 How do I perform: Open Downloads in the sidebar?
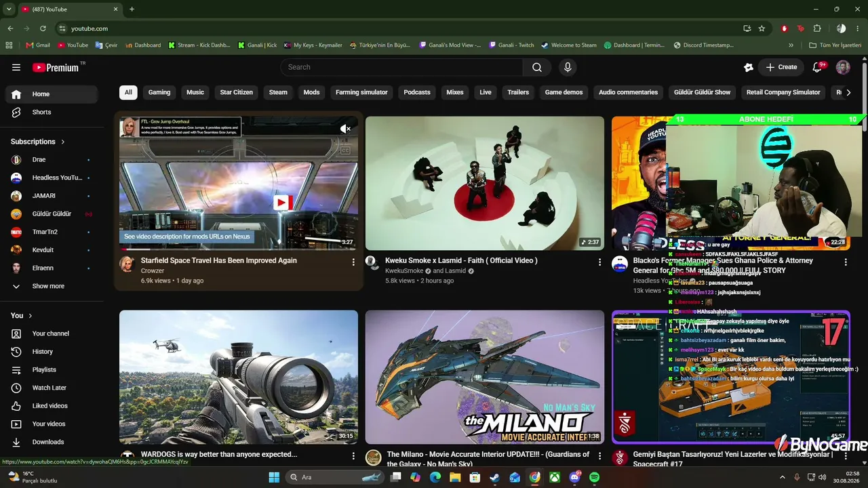click(x=53, y=442)
